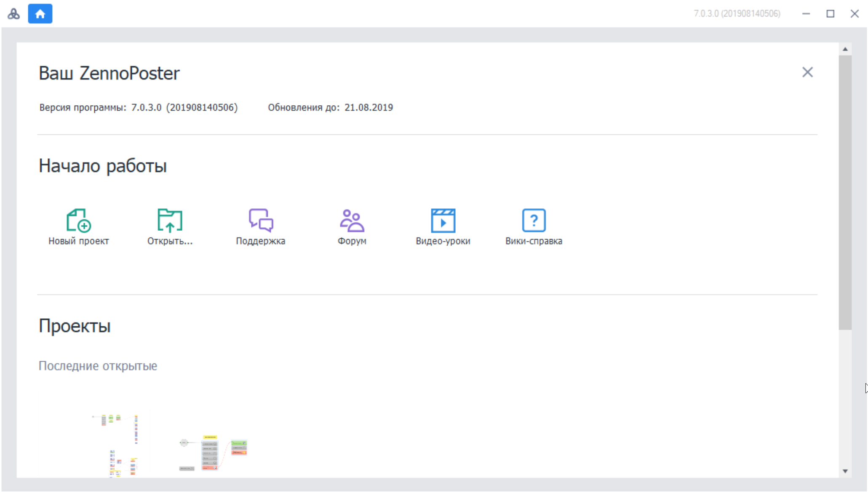
Task: Click the scrollbar down arrow
Action: [x=845, y=471]
